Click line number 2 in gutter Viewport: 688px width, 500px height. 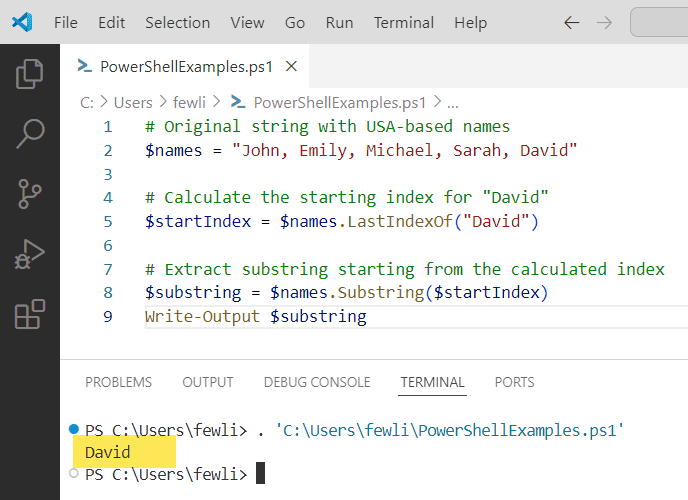(x=108, y=150)
